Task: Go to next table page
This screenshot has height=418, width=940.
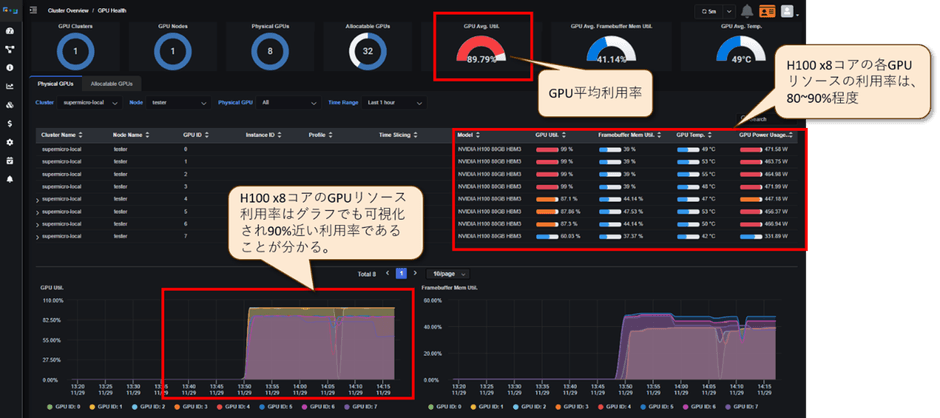Action: coord(415,273)
